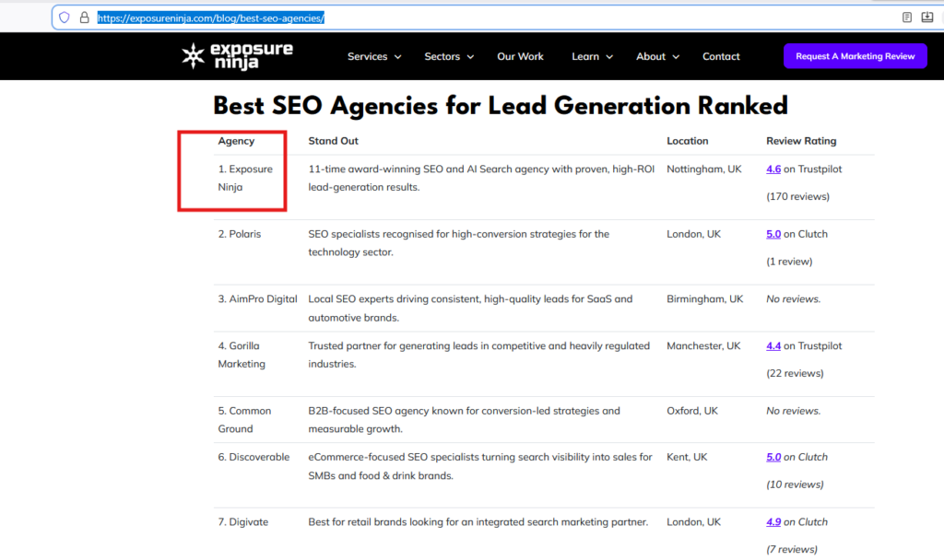Open Discoverable 5.0 Clutch rating link

pos(773,457)
